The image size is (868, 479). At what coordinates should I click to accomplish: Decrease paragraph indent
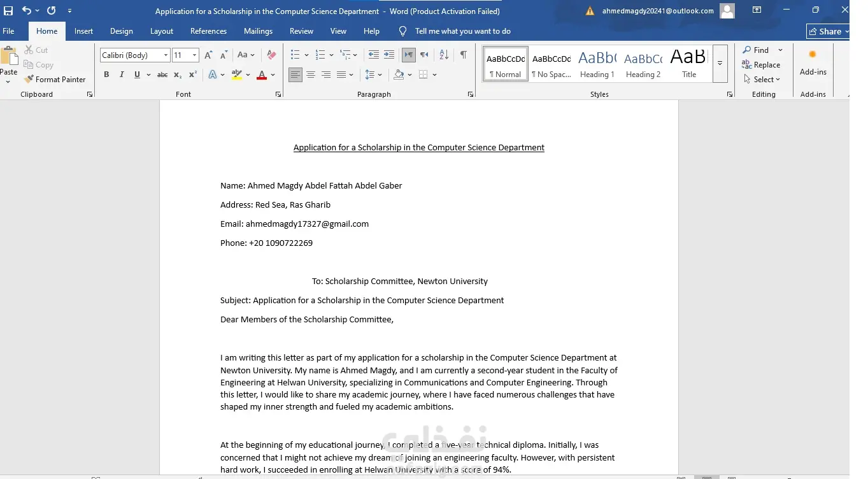pyautogui.click(x=374, y=55)
